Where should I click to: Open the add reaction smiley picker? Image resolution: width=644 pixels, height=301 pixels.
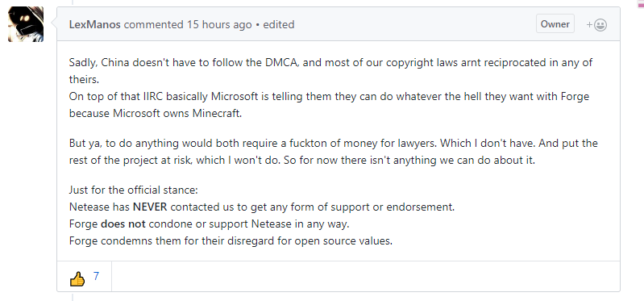click(596, 25)
